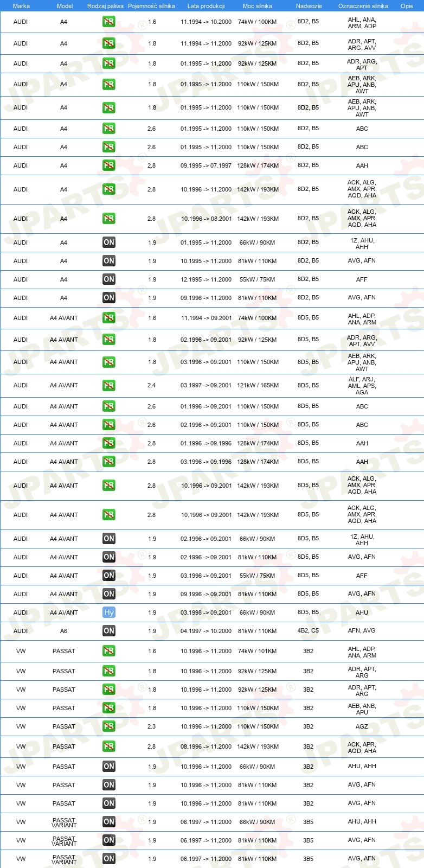The width and height of the screenshot is (424, 868).
Task: Select the '2.3' engine capacity cell
Action: pyautogui.click(x=152, y=726)
